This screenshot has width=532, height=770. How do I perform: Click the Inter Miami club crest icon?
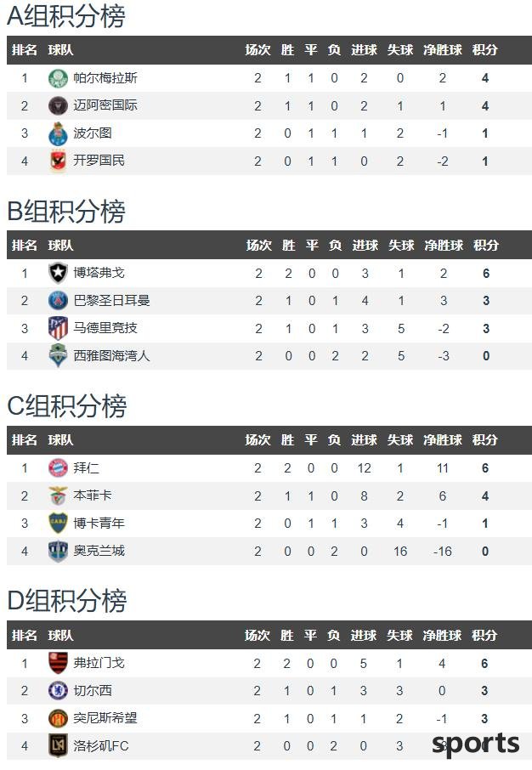[58, 105]
